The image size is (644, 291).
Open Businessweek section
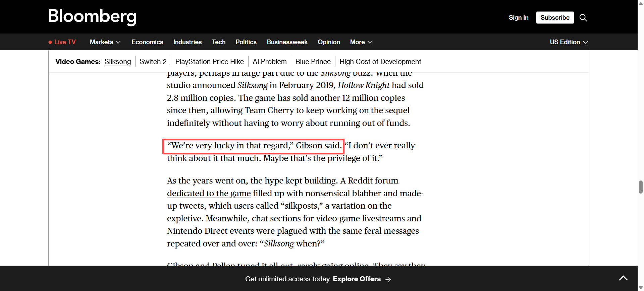pyautogui.click(x=287, y=42)
